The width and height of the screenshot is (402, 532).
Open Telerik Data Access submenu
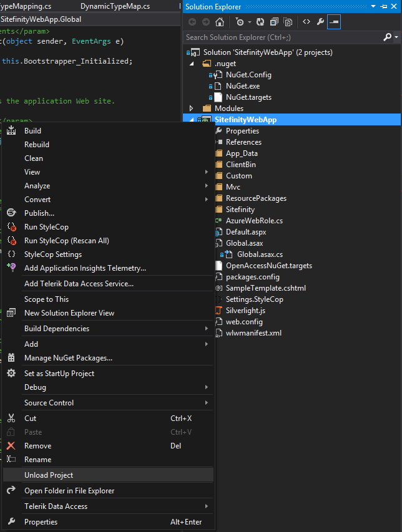(108, 506)
